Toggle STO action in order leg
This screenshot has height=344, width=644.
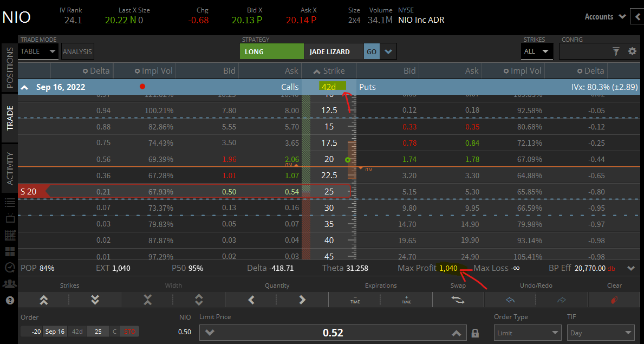tap(129, 331)
